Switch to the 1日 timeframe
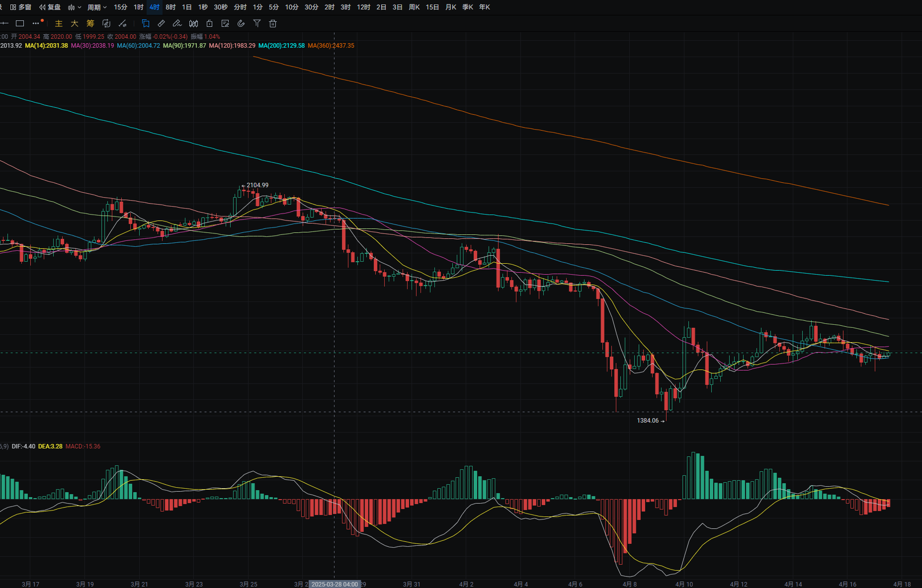The height and width of the screenshot is (588, 922). click(x=187, y=7)
